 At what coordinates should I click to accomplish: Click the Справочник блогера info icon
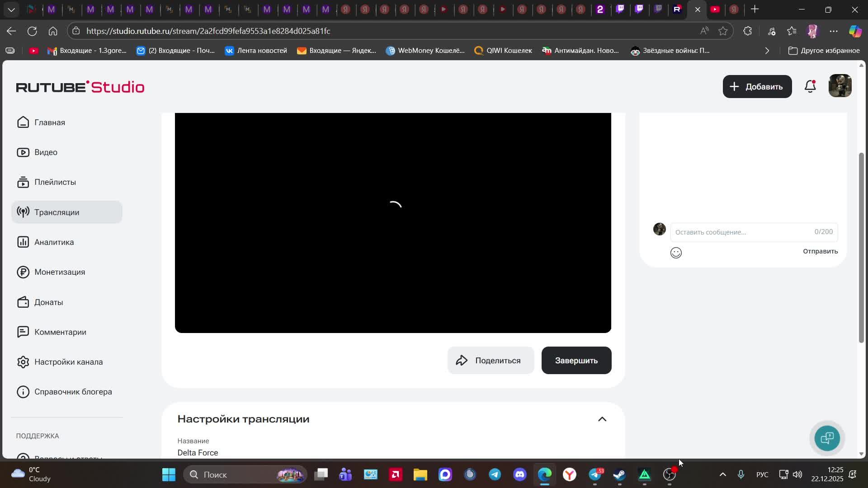point(23,392)
